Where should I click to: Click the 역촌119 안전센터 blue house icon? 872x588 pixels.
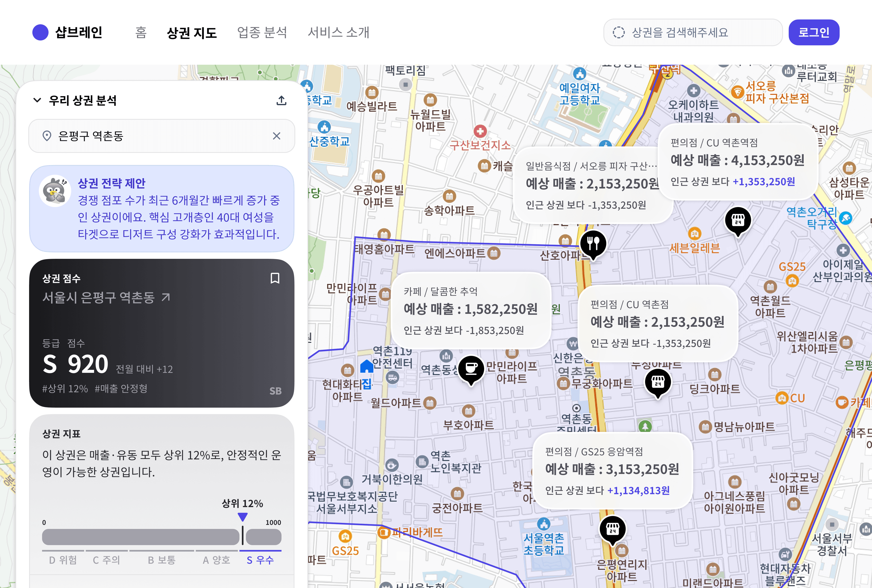(x=367, y=366)
